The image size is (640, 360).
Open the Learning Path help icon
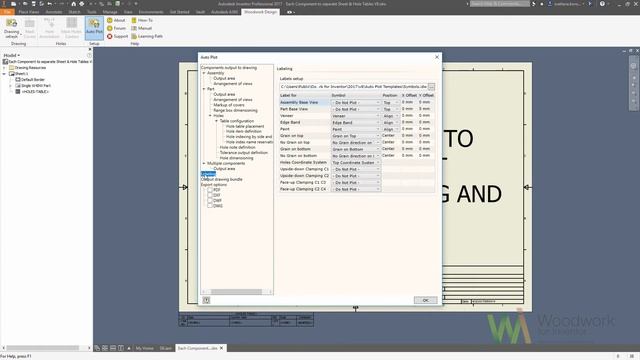pyautogui.click(x=134, y=36)
